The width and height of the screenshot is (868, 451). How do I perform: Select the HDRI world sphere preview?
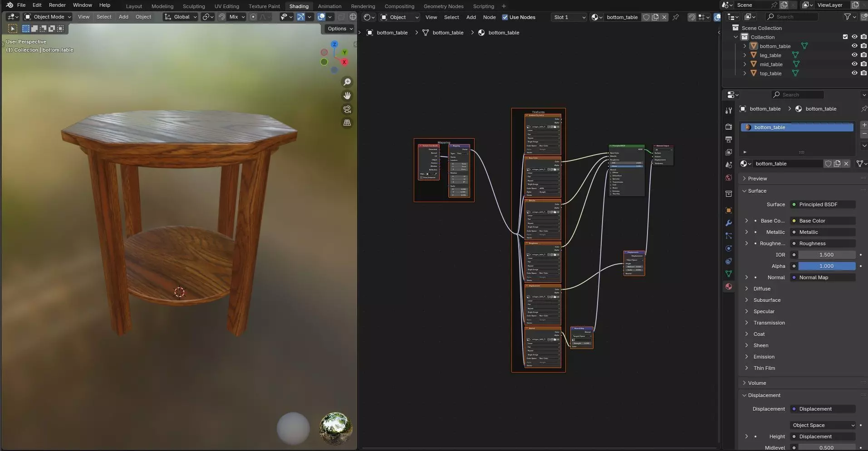point(336,428)
